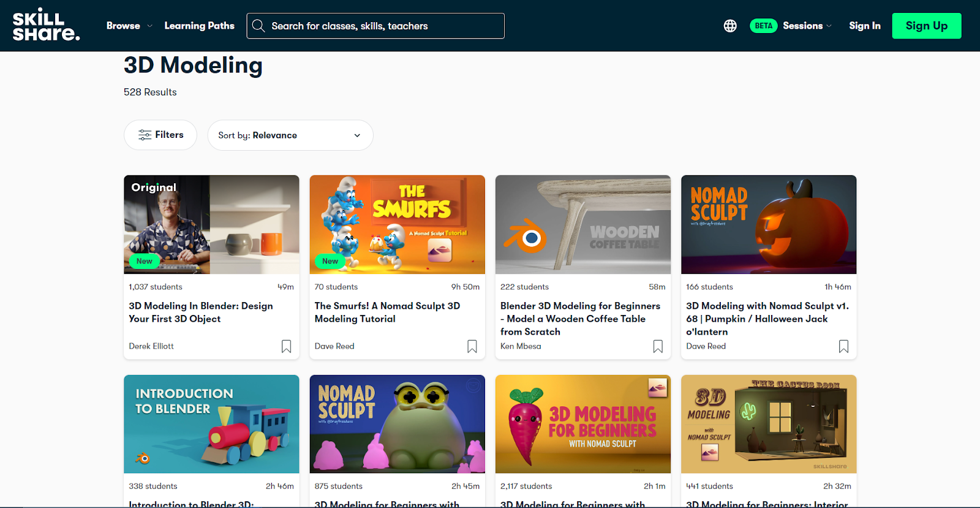Bookmark the Wooden Coffee Table class
The width and height of the screenshot is (980, 508).
click(658, 346)
